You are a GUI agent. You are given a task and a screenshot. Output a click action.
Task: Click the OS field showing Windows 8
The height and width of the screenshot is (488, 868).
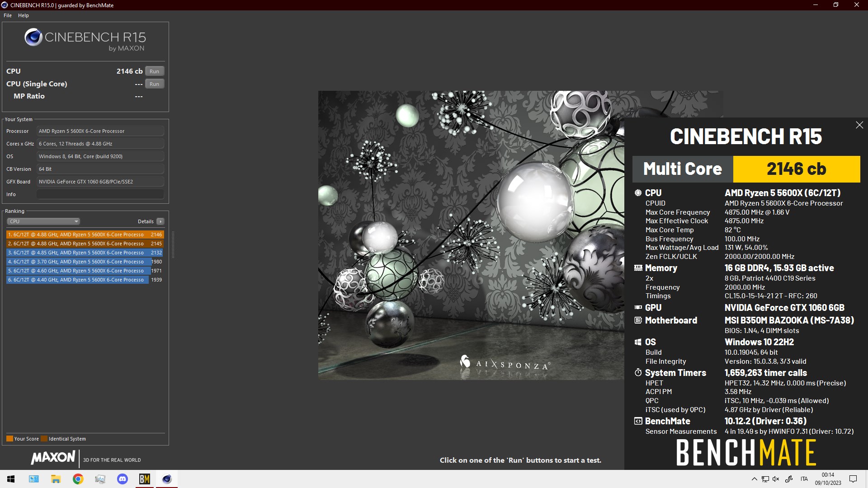[100, 156]
